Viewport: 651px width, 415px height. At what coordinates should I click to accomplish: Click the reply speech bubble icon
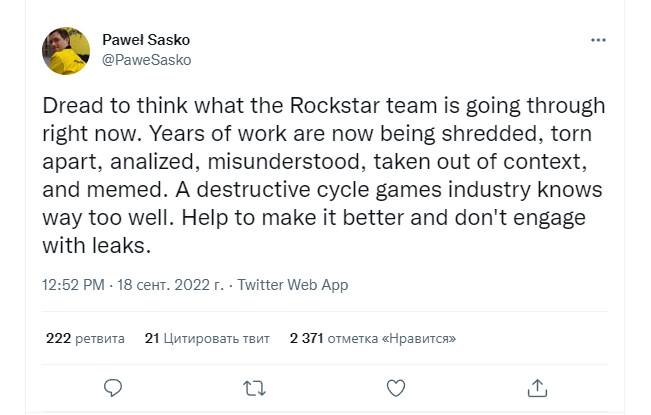pyautogui.click(x=113, y=387)
